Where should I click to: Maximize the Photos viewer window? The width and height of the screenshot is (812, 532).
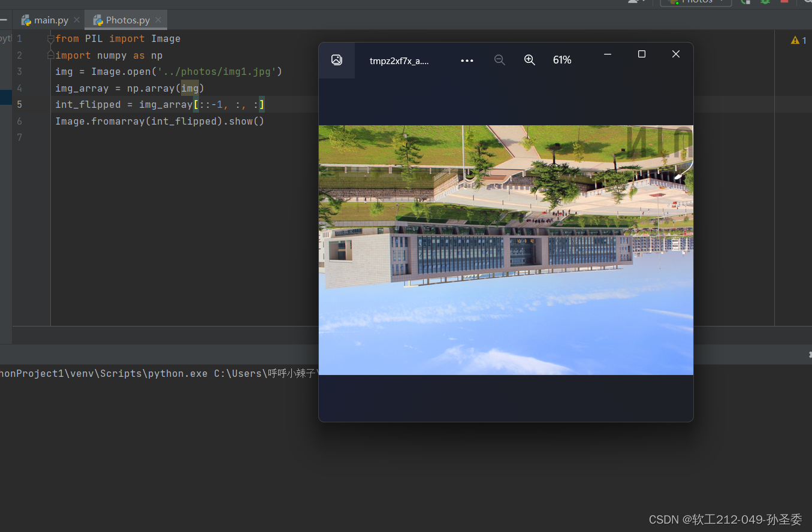(641, 54)
